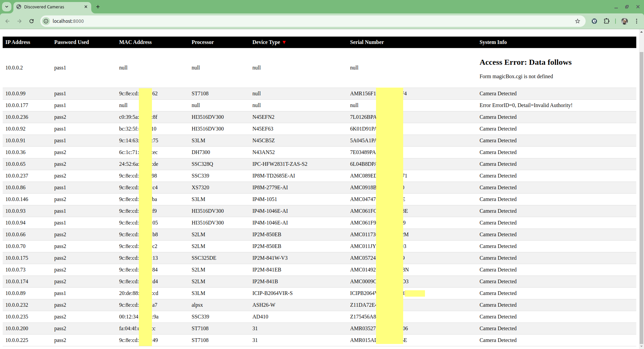The image size is (644, 349).
Task: Click the vertical page scrollbar
Action: 641,198
